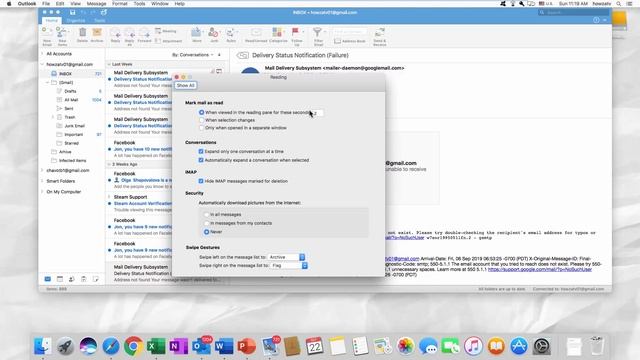Viewport: 640px width, 360px height.
Task: Click the Filter Email funnel icon
Action: (318, 33)
